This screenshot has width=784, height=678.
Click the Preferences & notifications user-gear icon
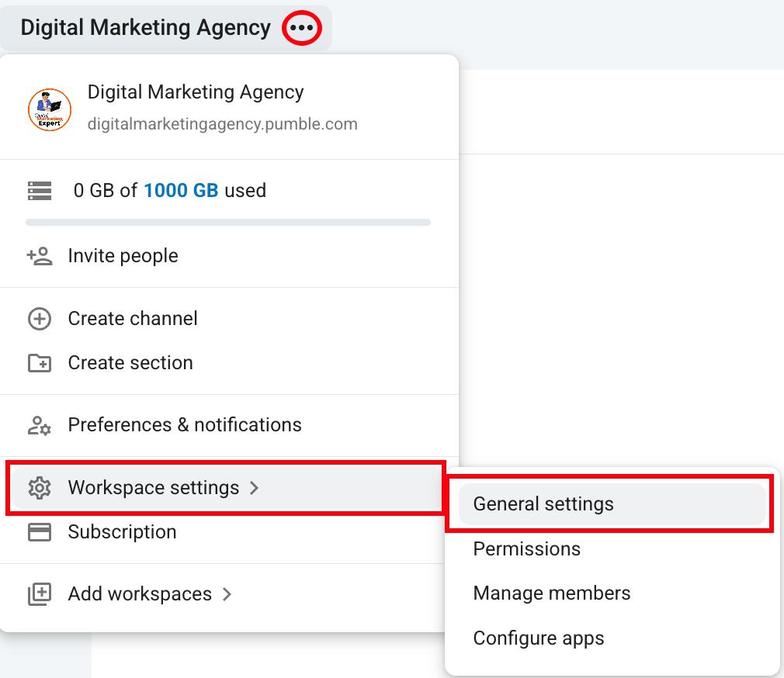(40, 425)
